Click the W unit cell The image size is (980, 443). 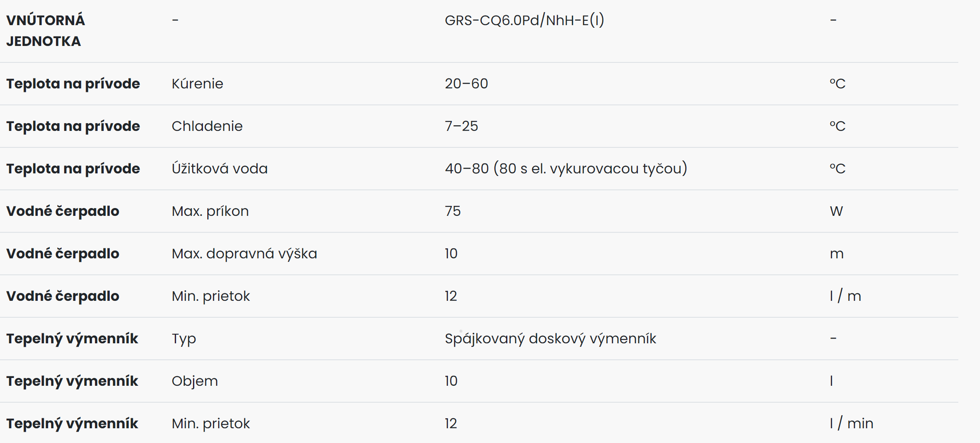[x=836, y=211]
